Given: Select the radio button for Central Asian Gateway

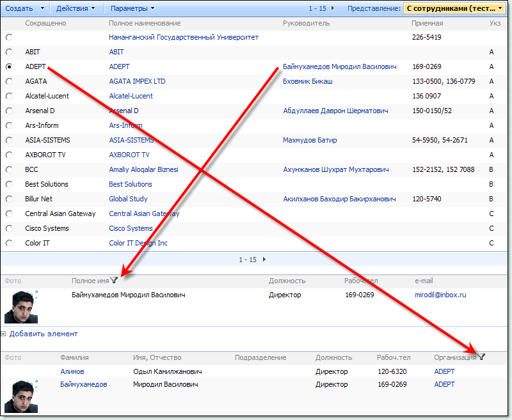Looking at the screenshot, I should [9, 214].
